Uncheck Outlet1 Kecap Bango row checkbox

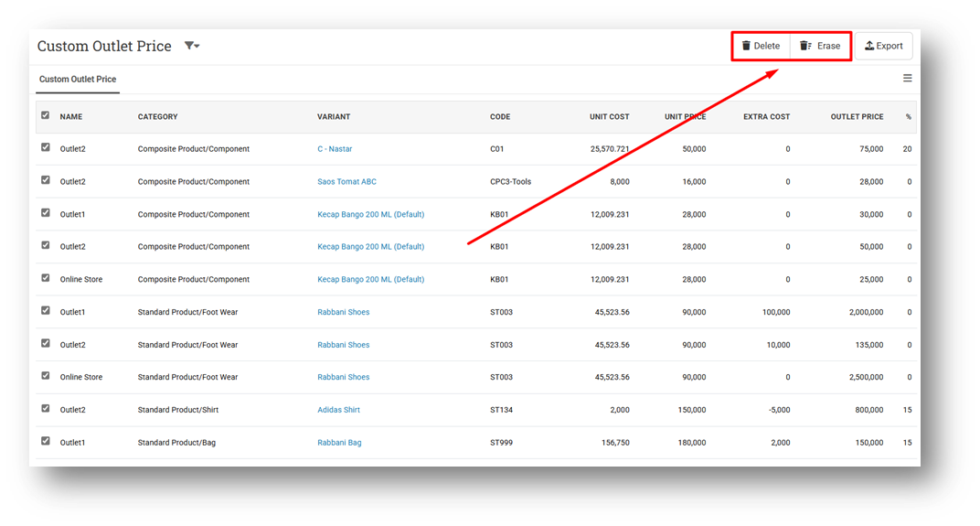pyautogui.click(x=45, y=212)
